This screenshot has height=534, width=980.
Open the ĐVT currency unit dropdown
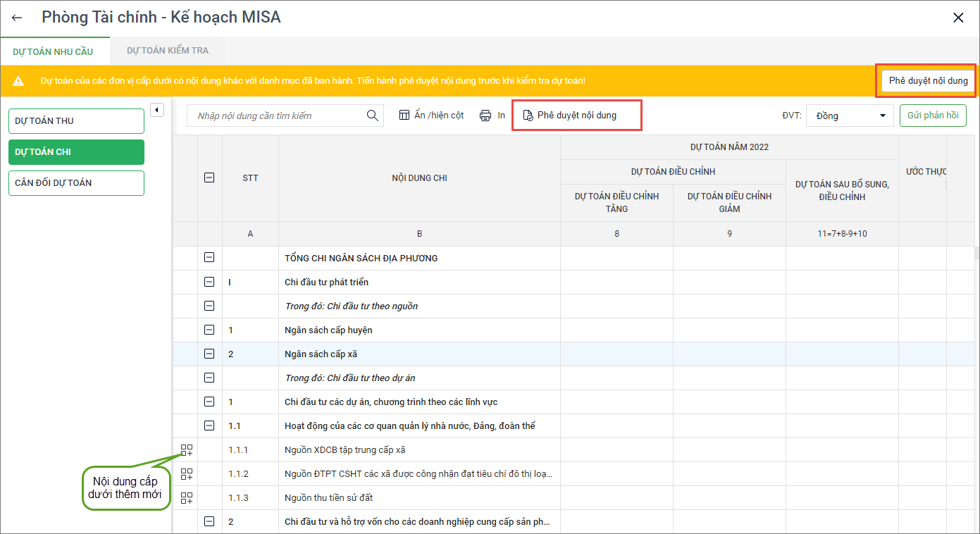click(x=850, y=116)
